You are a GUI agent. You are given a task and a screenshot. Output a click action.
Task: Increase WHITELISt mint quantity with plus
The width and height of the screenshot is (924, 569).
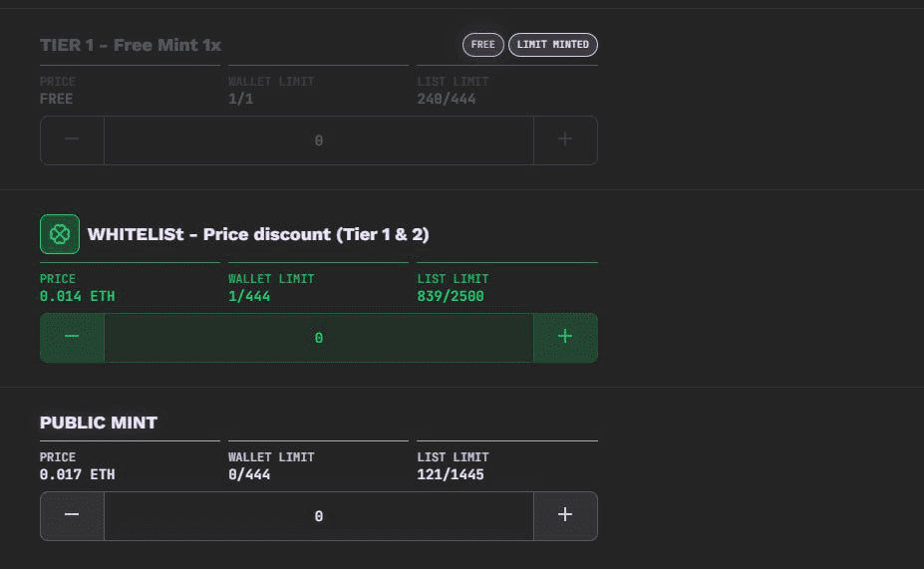tap(565, 338)
